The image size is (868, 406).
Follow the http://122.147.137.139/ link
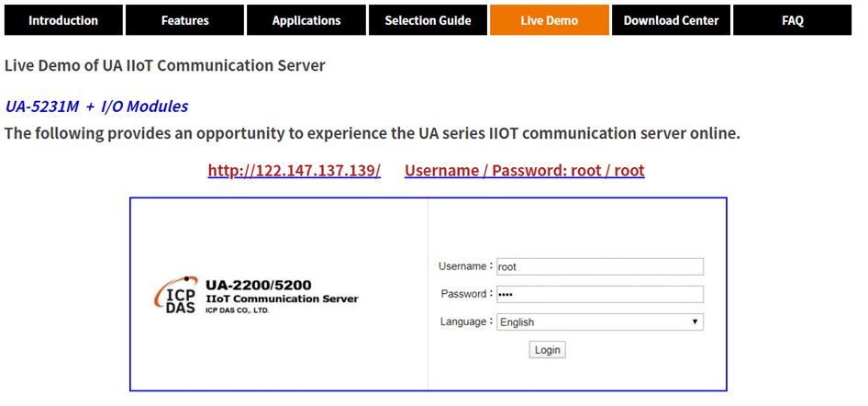[295, 170]
